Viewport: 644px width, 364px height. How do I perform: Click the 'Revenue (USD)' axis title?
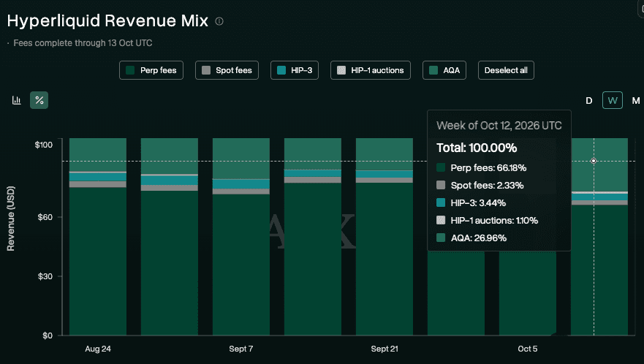[x=11, y=219]
